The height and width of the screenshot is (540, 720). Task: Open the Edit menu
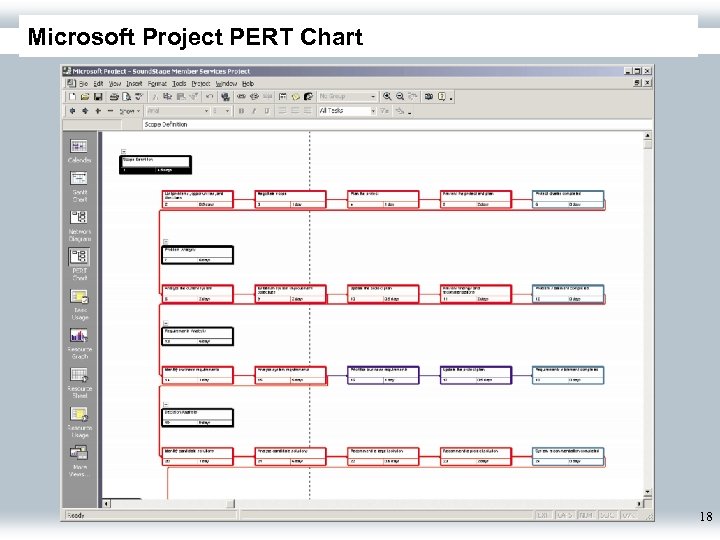98,84
